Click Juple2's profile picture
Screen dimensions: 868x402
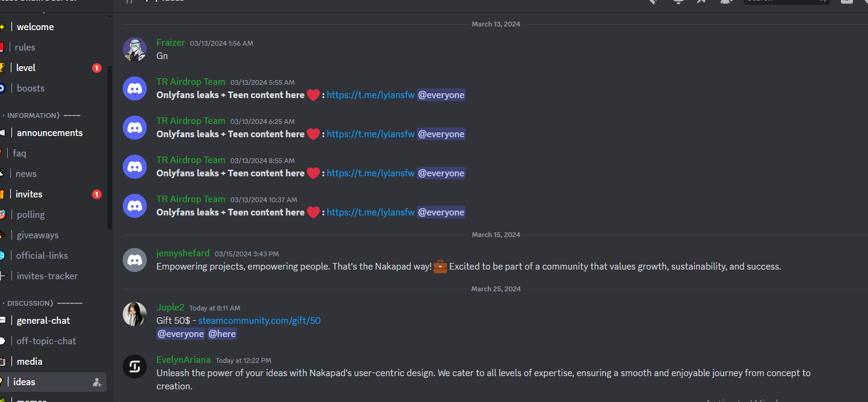tap(135, 314)
